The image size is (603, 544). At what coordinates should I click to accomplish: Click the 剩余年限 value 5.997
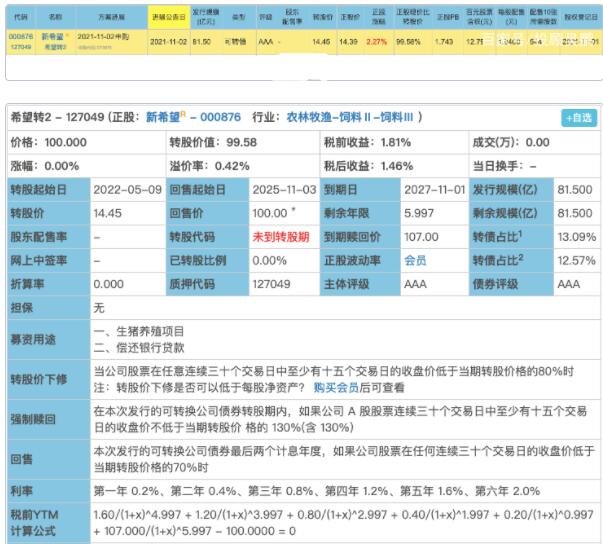point(419,213)
